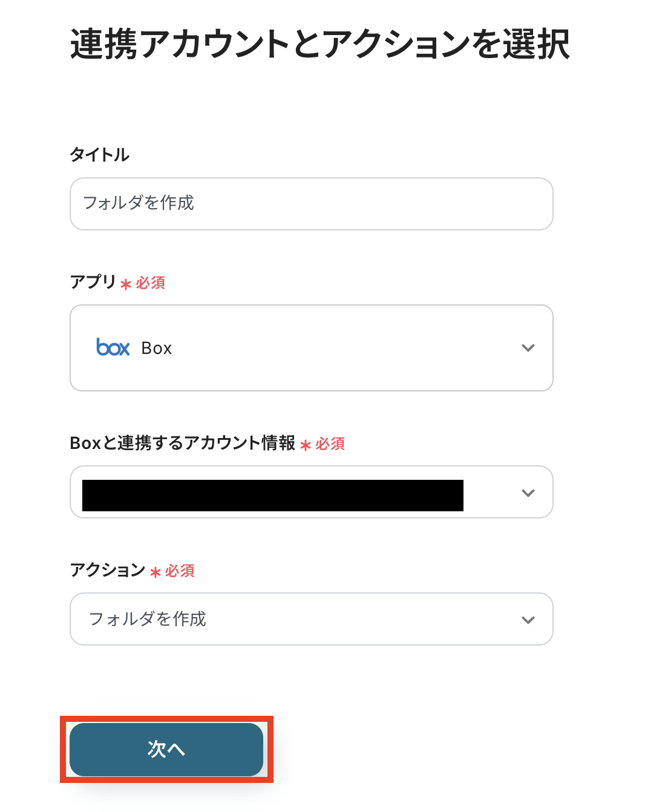The image size is (645, 812).
Task: Click the Box app name text
Action: [x=157, y=349]
